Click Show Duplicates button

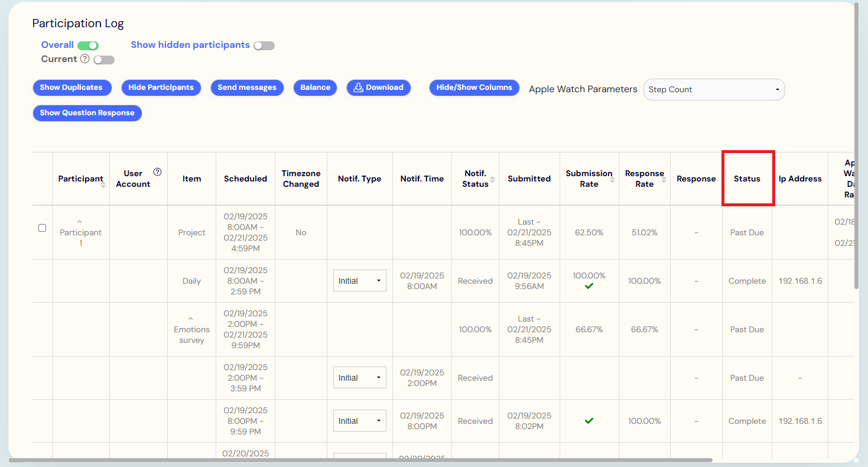72,87
